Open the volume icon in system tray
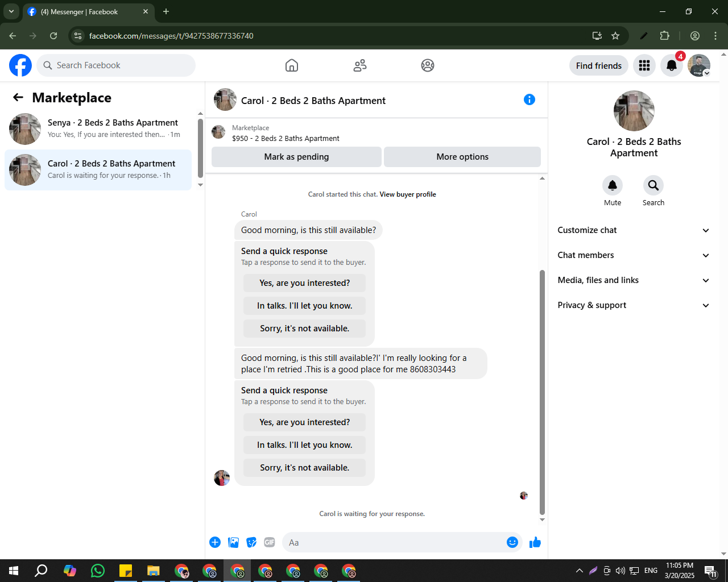 [621, 571]
